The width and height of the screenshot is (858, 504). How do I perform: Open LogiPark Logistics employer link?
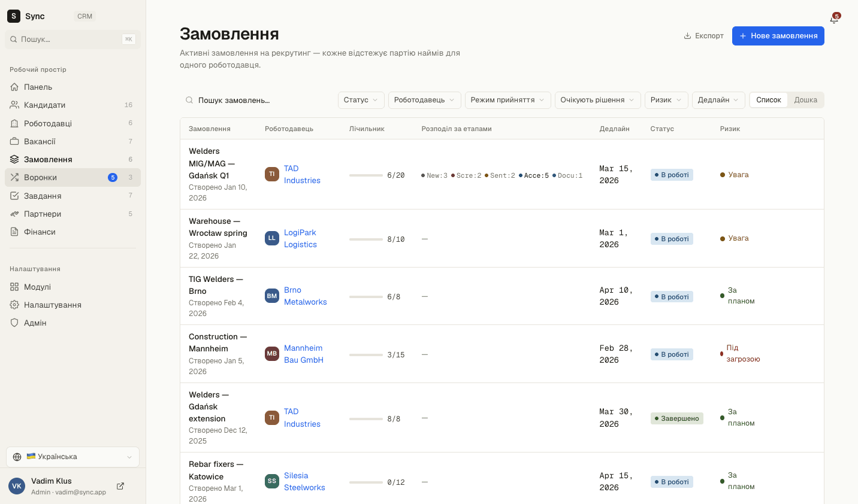click(300, 238)
